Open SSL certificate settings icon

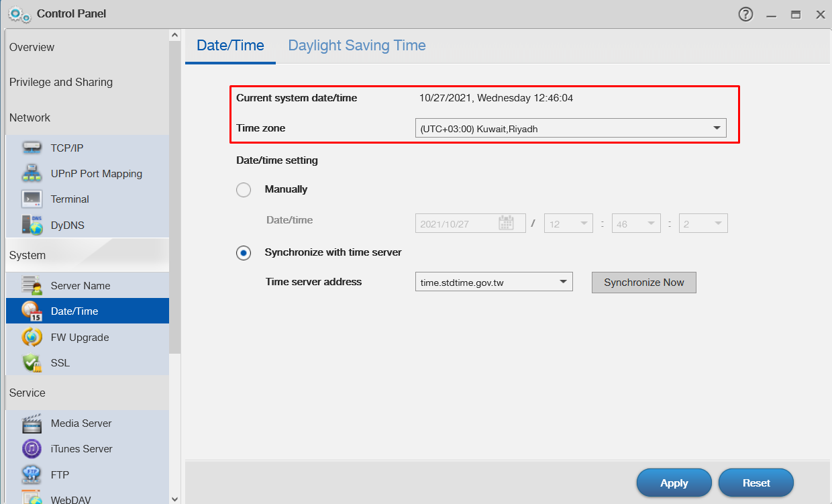coord(32,362)
